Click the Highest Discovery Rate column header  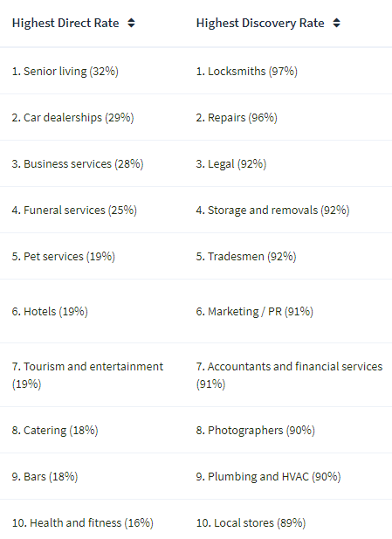point(260,23)
